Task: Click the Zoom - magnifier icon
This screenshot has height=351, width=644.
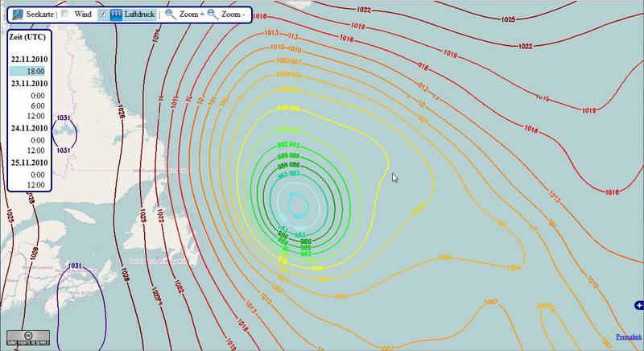Action: point(212,14)
